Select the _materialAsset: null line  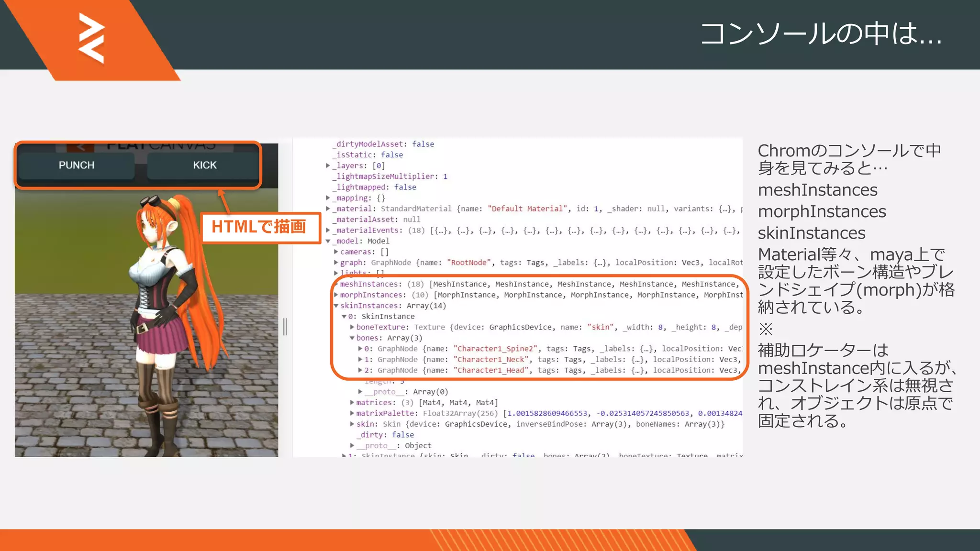pos(377,220)
